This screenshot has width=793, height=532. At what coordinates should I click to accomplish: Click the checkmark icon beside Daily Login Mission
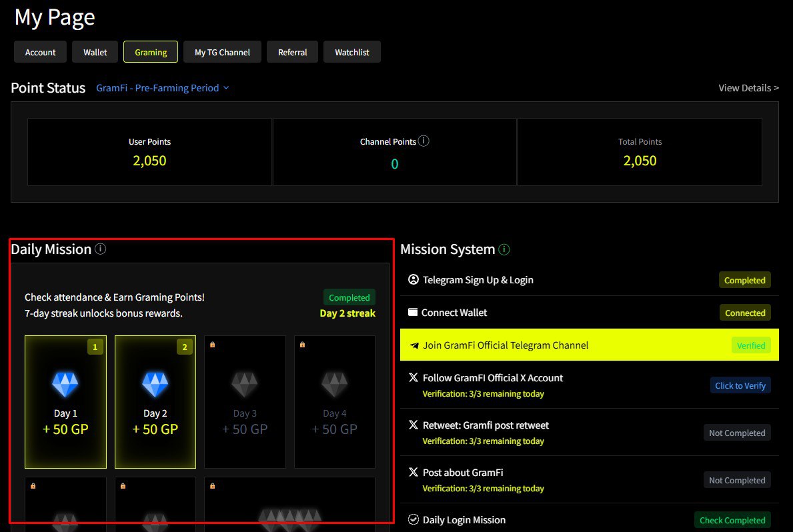tap(414, 519)
